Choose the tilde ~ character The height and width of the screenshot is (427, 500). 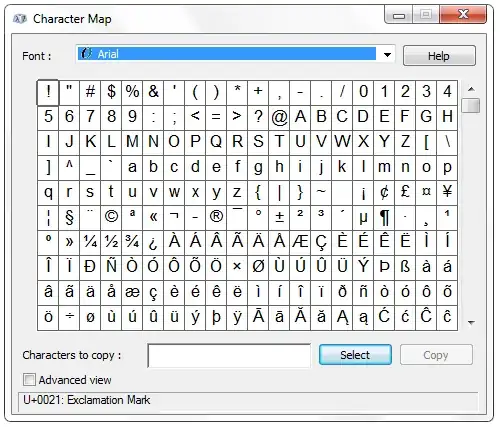pyautogui.click(x=321, y=193)
